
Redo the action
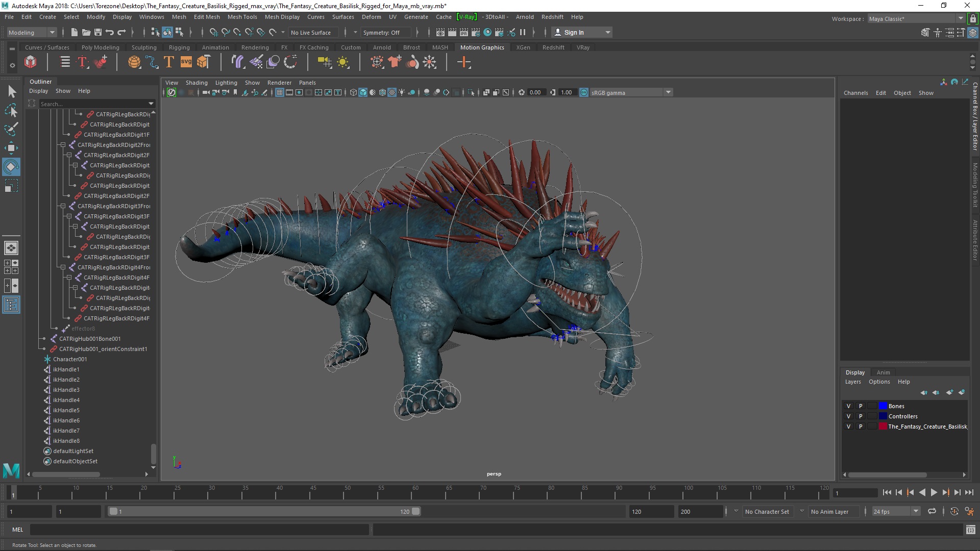[x=121, y=32]
